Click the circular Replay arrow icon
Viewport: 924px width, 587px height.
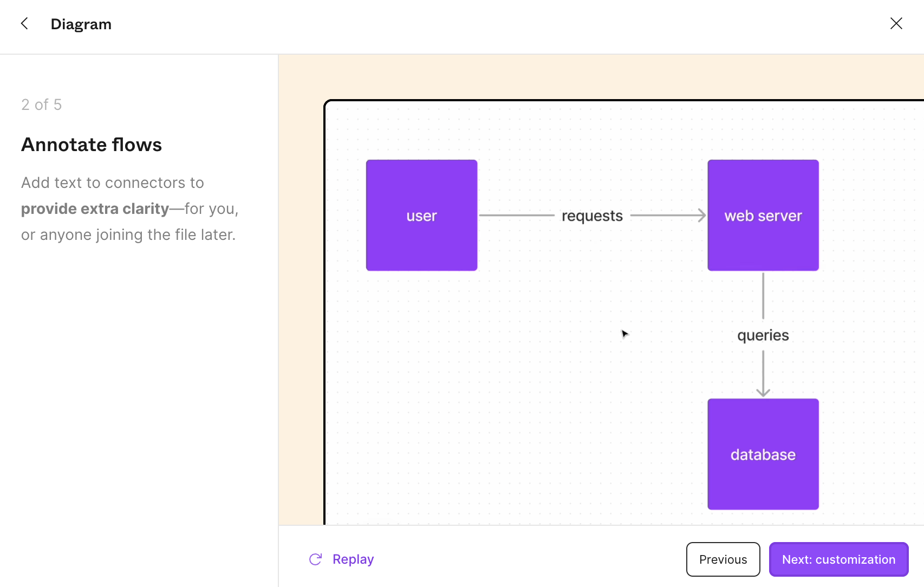[315, 559]
